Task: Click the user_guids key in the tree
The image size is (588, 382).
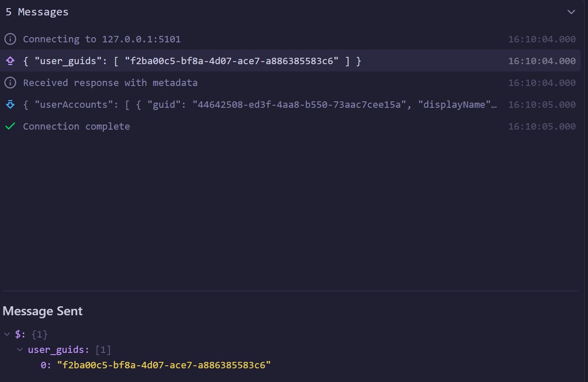Action: point(56,349)
